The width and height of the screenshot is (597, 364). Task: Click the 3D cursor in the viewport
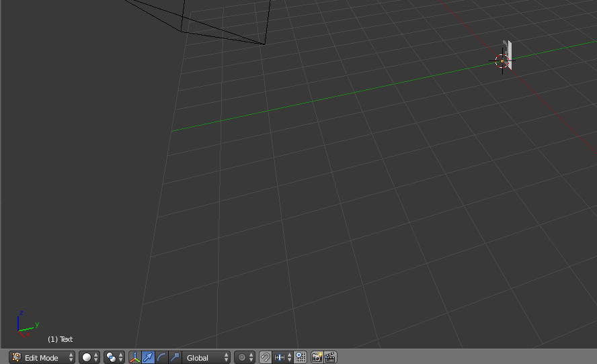502,61
